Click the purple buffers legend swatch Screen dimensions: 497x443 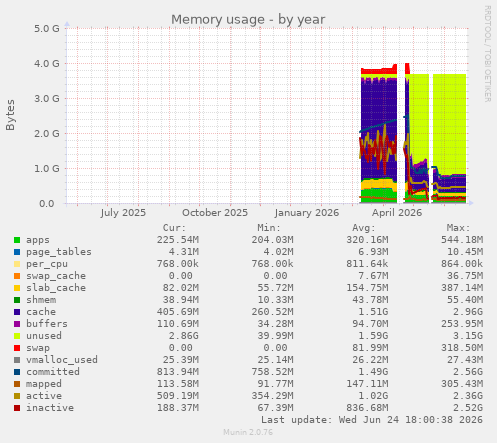[x=17, y=324]
